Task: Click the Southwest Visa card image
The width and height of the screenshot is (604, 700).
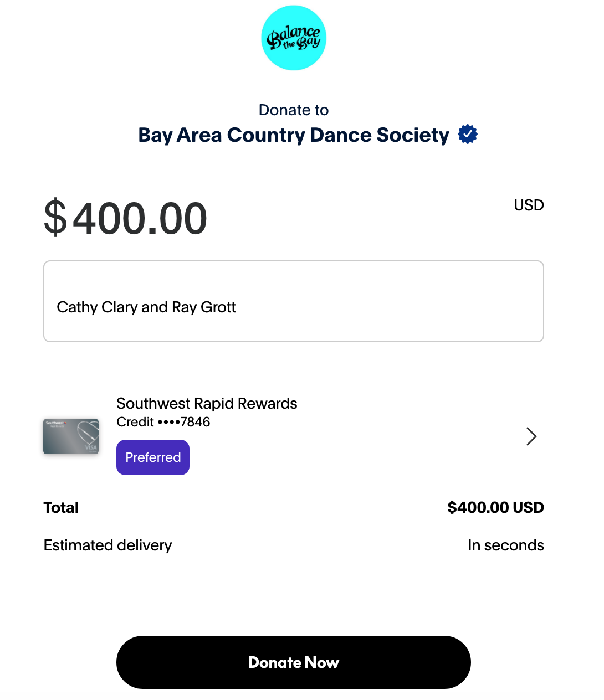Action: [x=71, y=436]
